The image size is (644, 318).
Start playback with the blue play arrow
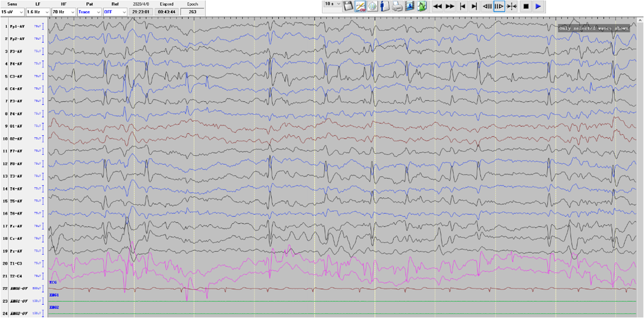538,6
